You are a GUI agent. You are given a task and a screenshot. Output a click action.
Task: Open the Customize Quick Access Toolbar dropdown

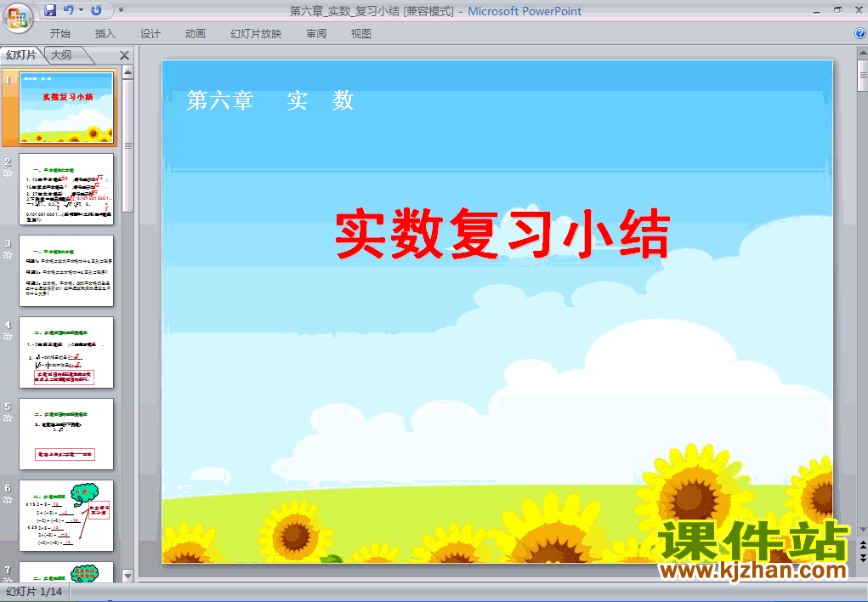[122, 10]
